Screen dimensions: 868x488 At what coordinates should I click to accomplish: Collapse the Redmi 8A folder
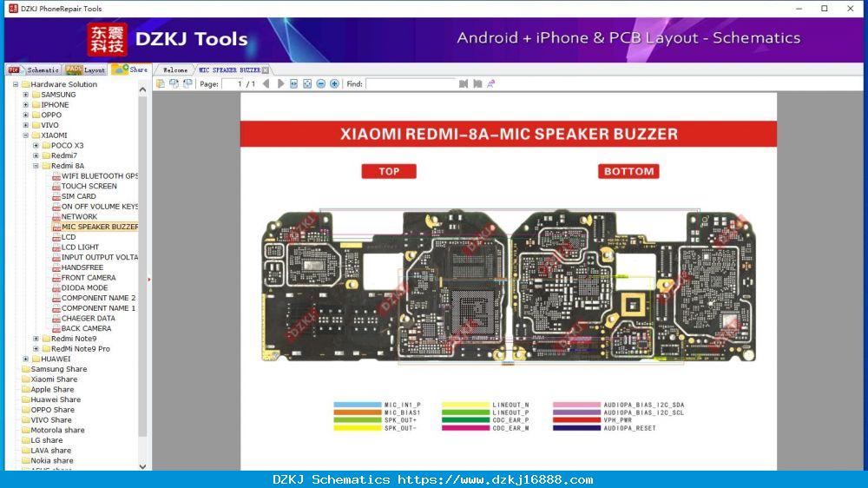point(36,166)
